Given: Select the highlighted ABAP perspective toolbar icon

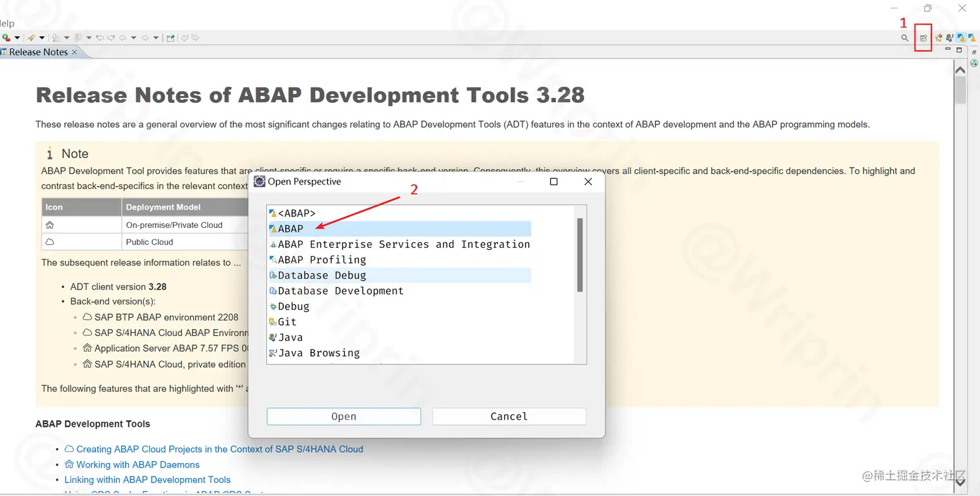Looking at the screenshot, I should (x=962, y=38).
